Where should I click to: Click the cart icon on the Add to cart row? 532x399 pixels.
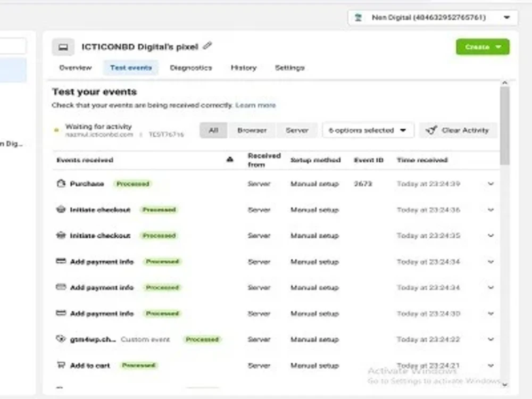61,365
